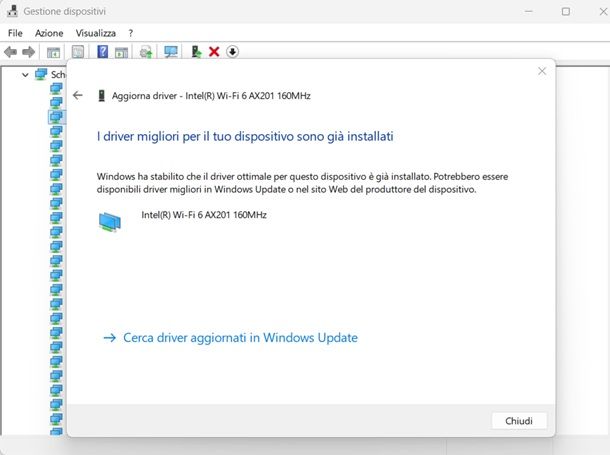Click the red X Uninstall device icon
Image resolution: width=610 pixels, height=455 pixels.
click(x=214, y=52)
